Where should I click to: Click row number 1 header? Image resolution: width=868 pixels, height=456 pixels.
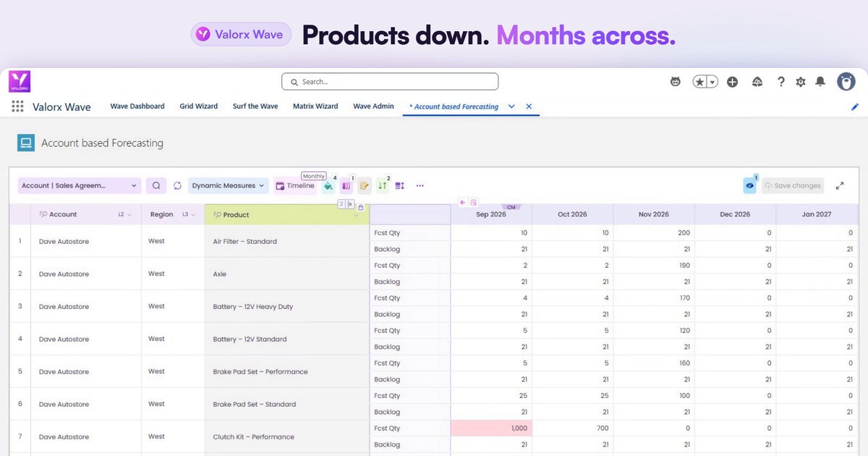coord(20,241)
